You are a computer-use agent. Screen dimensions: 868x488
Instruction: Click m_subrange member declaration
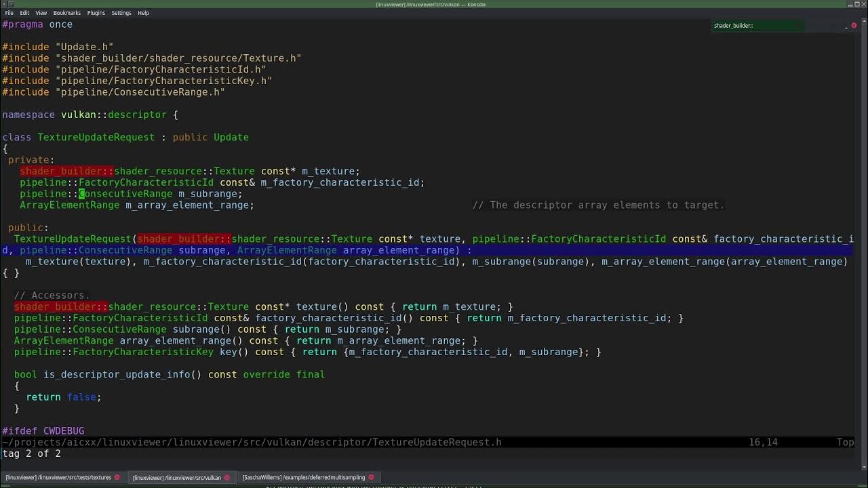(x=131, y=194)
